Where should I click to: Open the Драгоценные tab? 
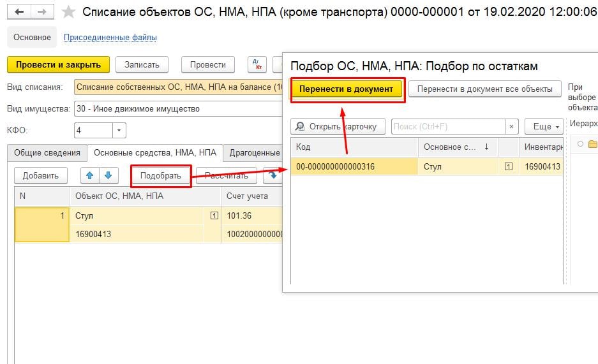pyautogui.click(x=253, y=153)
